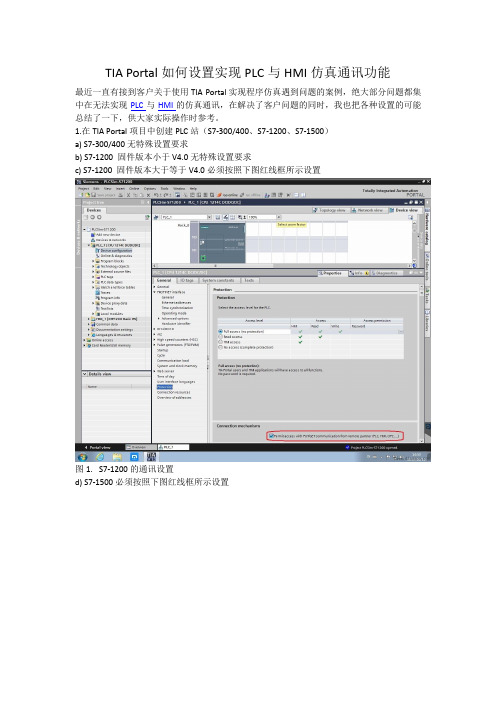This screenshot has height=702, width=496.
Task: Open Internet Explorer from taskbar
Action: pyautogui.click(x=100, y=457)
